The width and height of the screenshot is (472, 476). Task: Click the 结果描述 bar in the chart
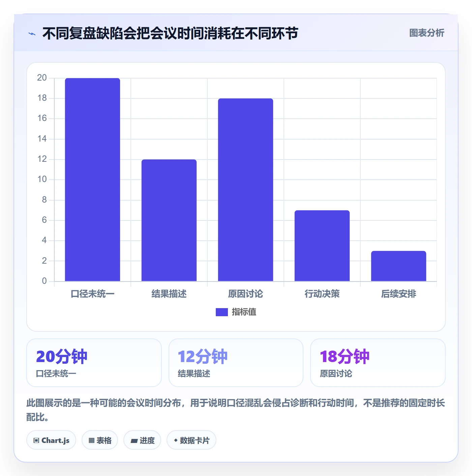coord(169,220)
